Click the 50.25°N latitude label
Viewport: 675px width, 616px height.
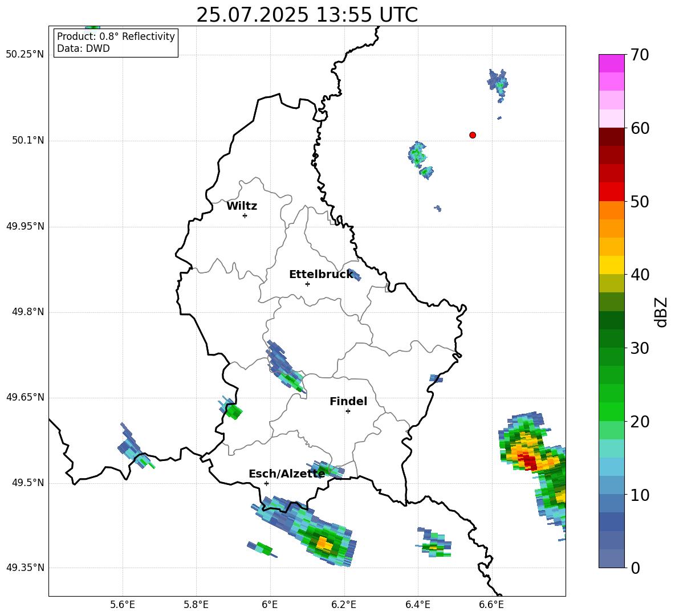(25, 55)
